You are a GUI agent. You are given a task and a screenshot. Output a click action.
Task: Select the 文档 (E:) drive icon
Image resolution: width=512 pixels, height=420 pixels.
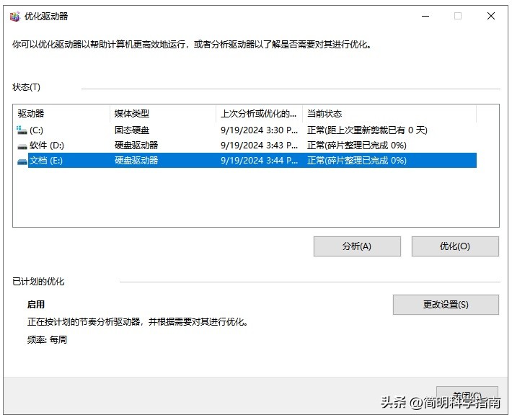pyautogui.click(x=22, y=161)
